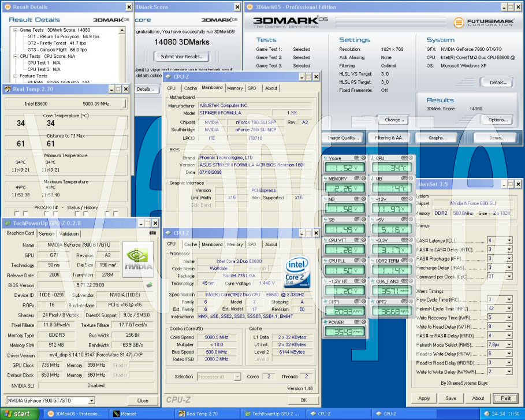Open config icon on CPU PLL panel

[358, 260]
